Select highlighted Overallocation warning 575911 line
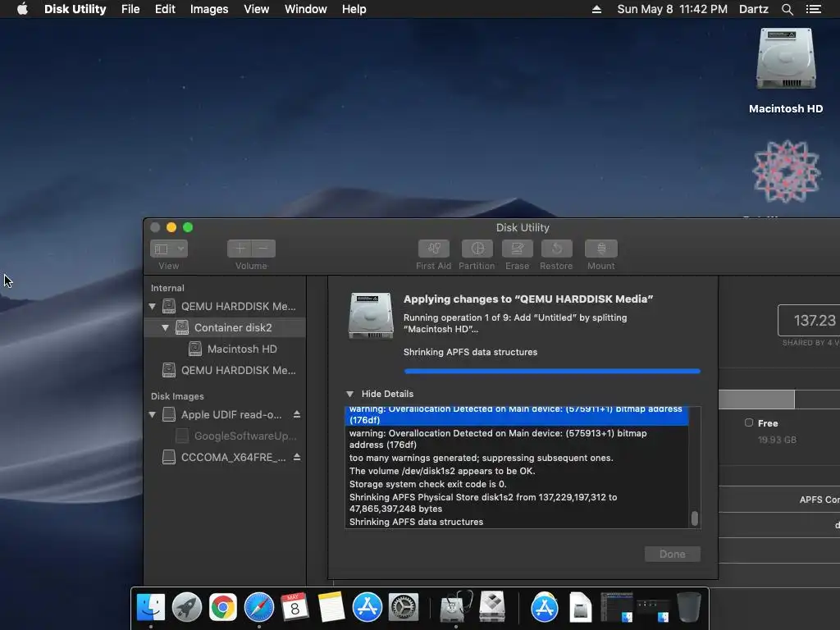840x630 pixels. (x=517, y=416)
